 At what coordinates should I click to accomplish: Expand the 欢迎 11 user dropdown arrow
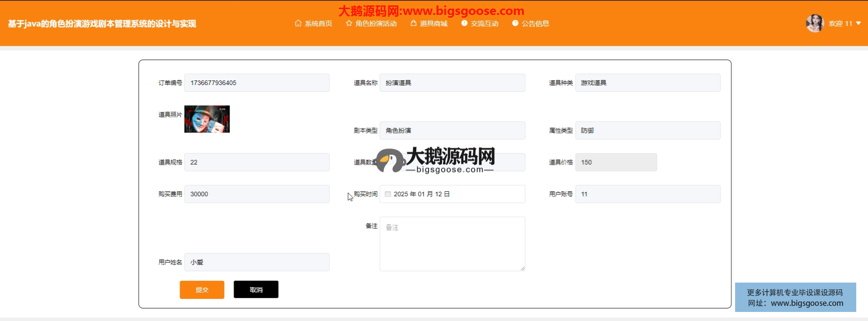[859, 23]
